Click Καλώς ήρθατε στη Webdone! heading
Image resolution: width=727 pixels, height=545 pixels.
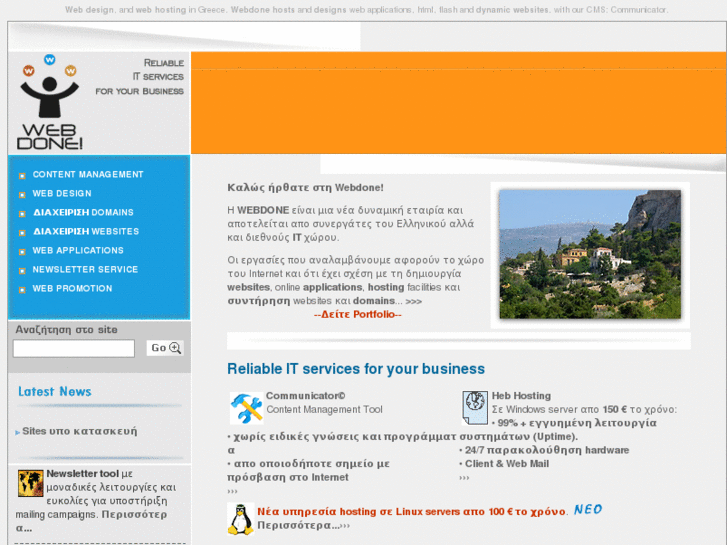click(x=305, y=188)
